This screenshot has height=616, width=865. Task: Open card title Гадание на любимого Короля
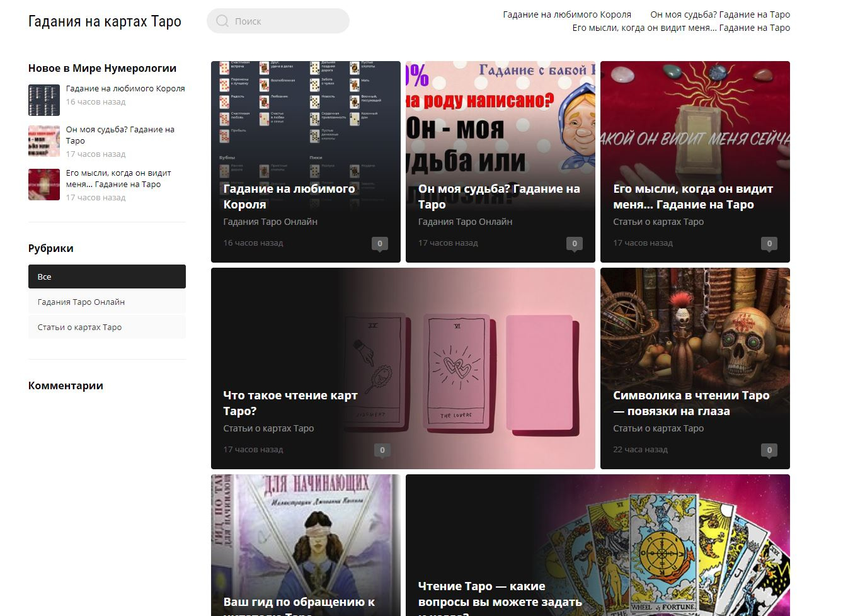(289, 197)
